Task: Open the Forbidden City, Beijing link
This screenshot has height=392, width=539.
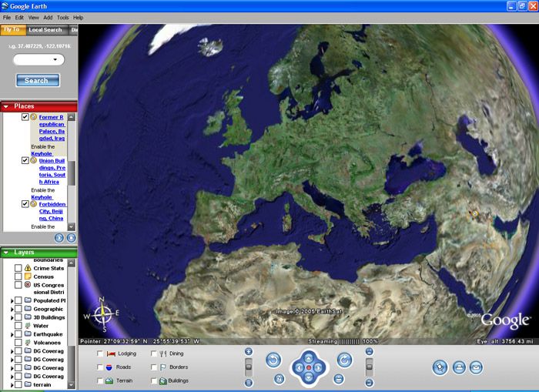Action: 52,211
